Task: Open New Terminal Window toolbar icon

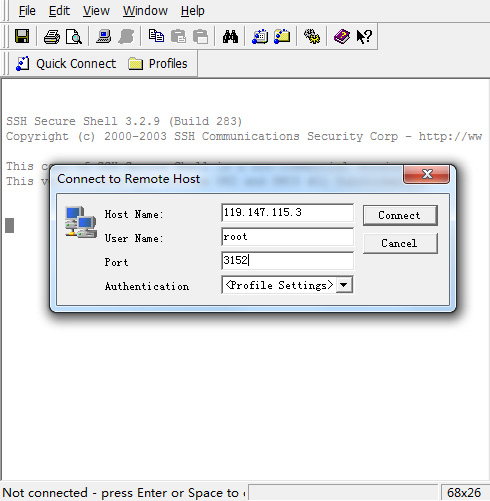Action: click(x=260, y=36)
